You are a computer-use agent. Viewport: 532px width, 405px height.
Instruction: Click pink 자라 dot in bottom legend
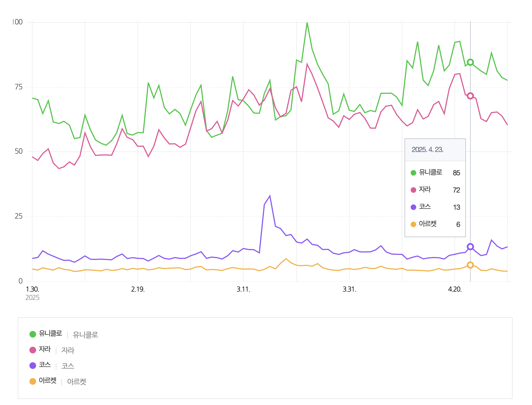click(x=33, y=350)
